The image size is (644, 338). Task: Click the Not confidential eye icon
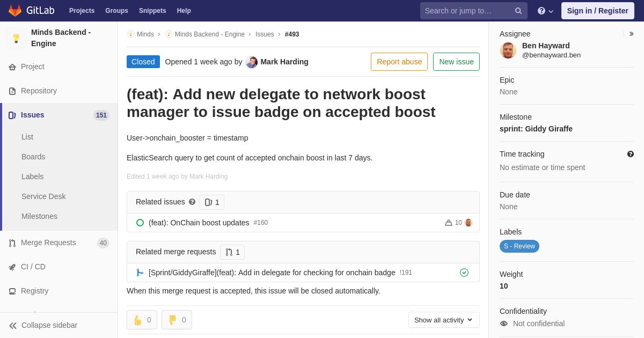click(504, 324)
